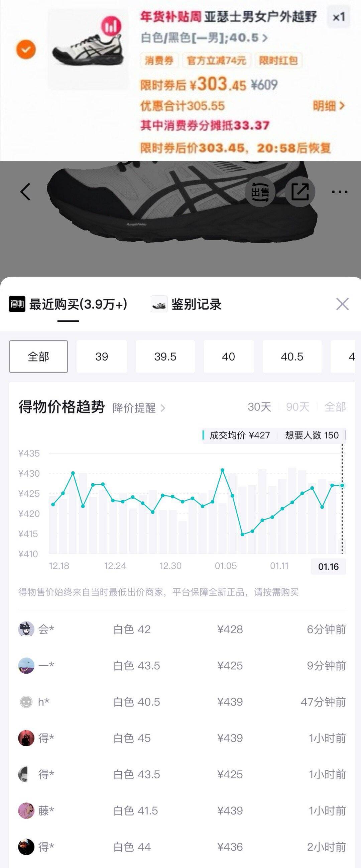Screen dimensions: 361x868
Task: Go back with the left arrow icon
Action: (x=26, y=192)
